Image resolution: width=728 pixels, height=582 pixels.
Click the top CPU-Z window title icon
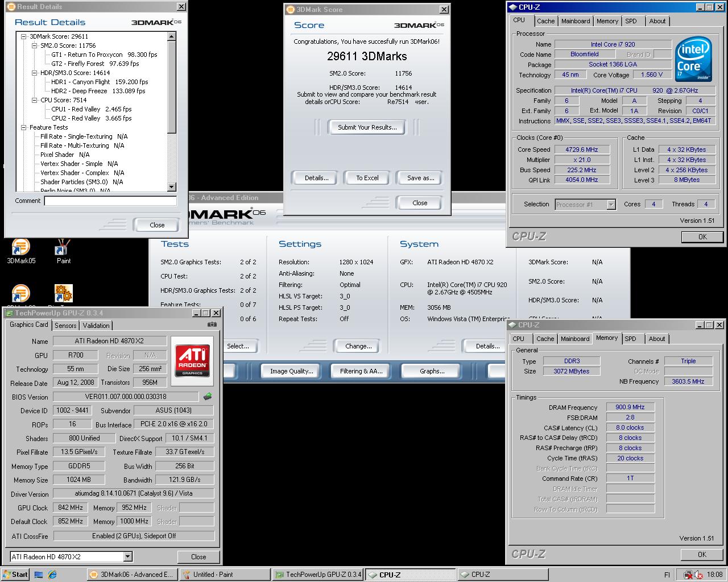point(512,7)
